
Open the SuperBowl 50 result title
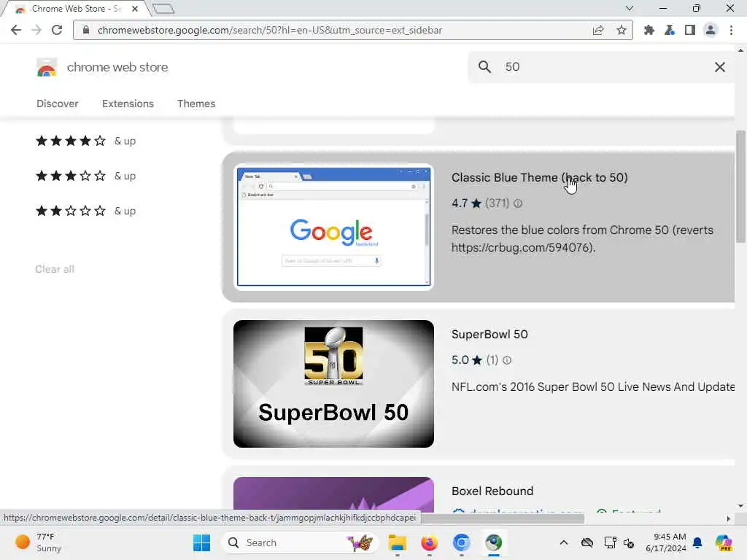click(489, 334)
